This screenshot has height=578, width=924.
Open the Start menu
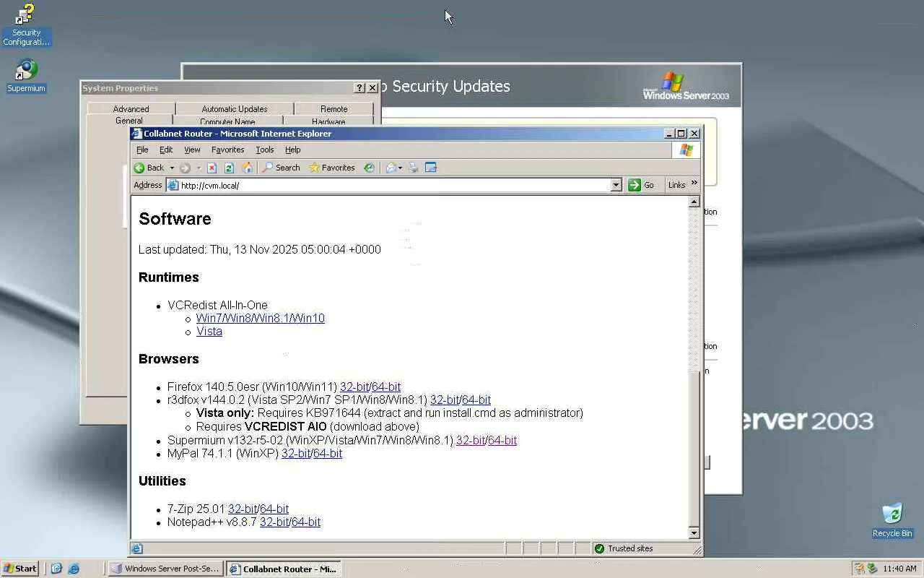(20, 569)
